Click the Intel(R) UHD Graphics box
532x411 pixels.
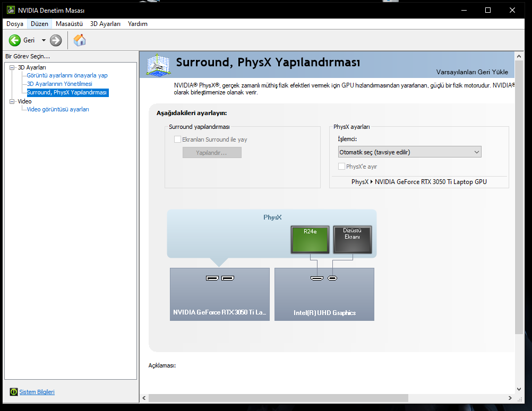(324, 294)
